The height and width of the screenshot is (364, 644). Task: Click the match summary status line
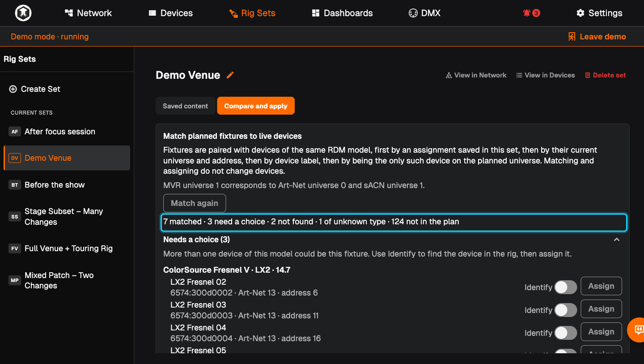tap(394, 222)
